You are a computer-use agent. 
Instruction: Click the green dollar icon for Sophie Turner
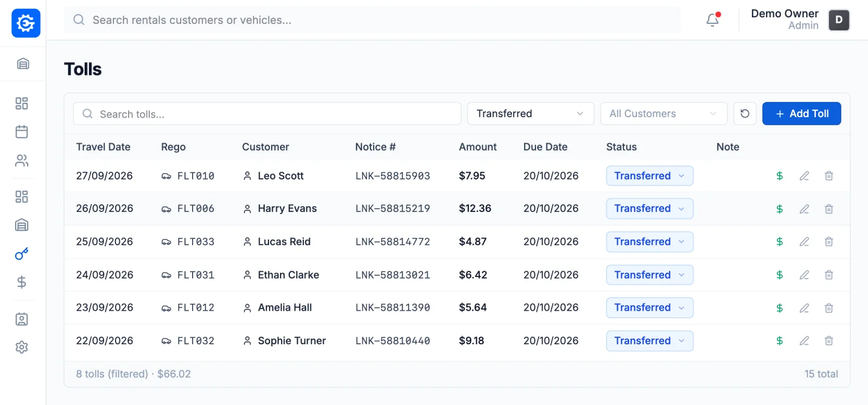pos(780,341)
